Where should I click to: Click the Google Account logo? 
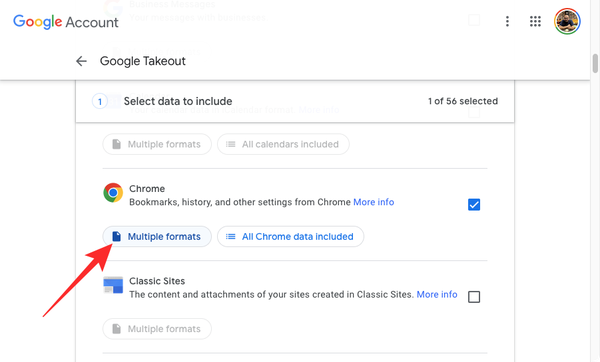point(65,22)
